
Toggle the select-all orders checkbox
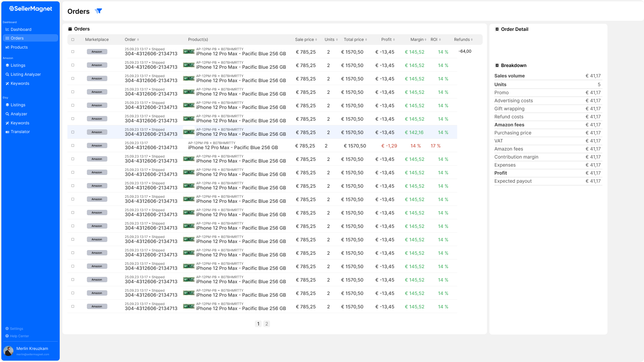click(73, 40)
